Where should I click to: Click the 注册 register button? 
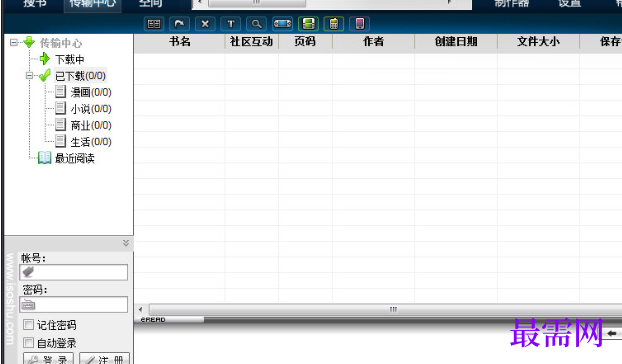pyautogui.click(x=104, y=358)
